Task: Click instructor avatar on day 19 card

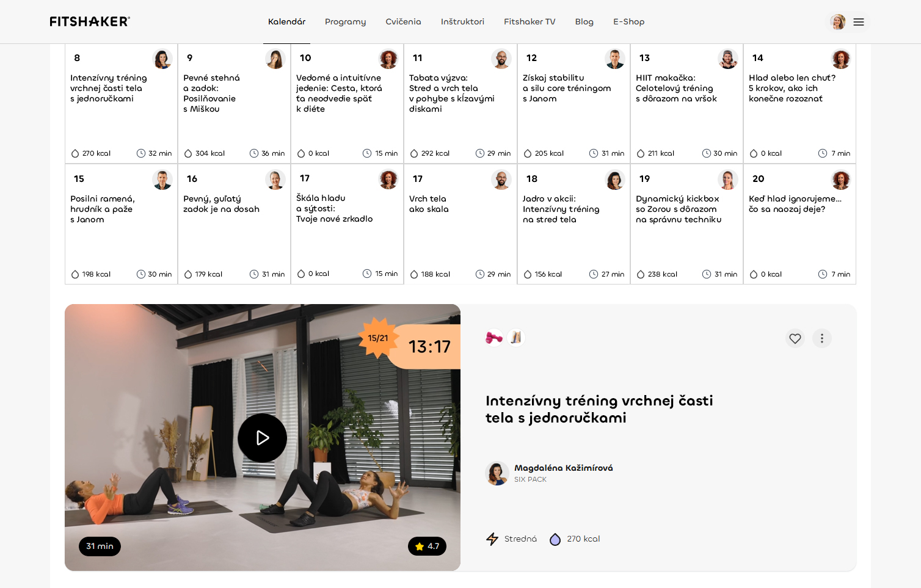Action: 727,180
